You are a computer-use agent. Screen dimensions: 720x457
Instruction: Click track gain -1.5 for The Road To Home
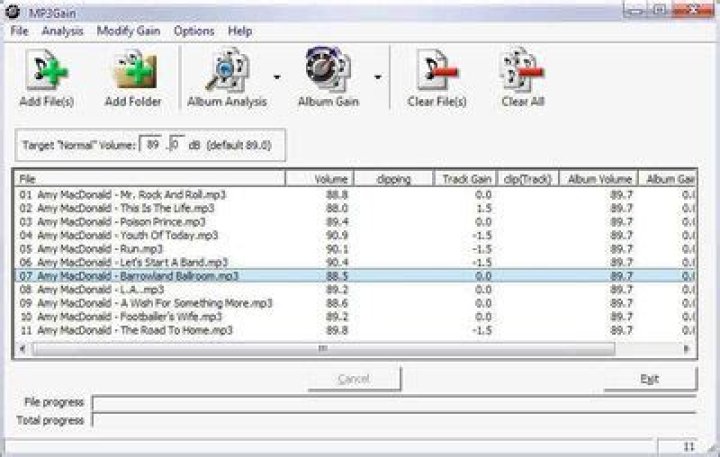tap(482, 330)
